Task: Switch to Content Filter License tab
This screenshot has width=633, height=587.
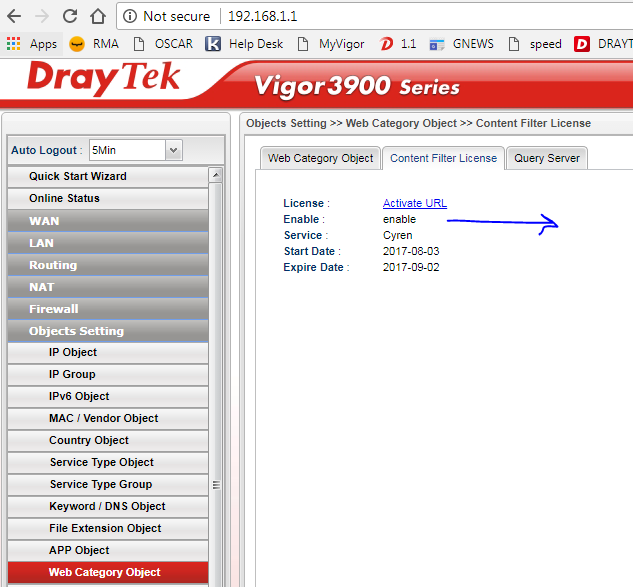Action: 443,158
